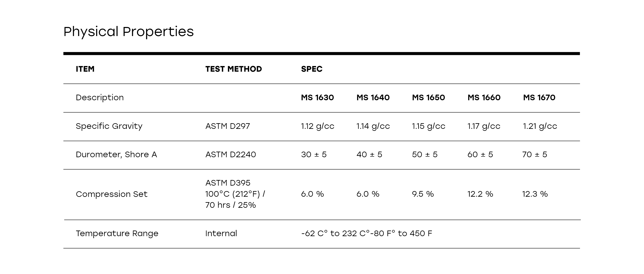Click the MS 1660 column label
The height and width of the screenshot is (274, 644).
click(484, 97)
